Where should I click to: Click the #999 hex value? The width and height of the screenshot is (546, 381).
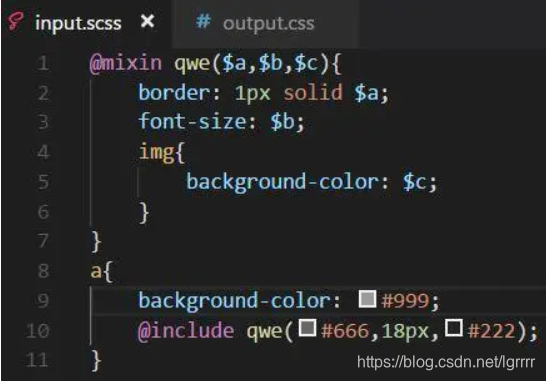coord(405,301)
